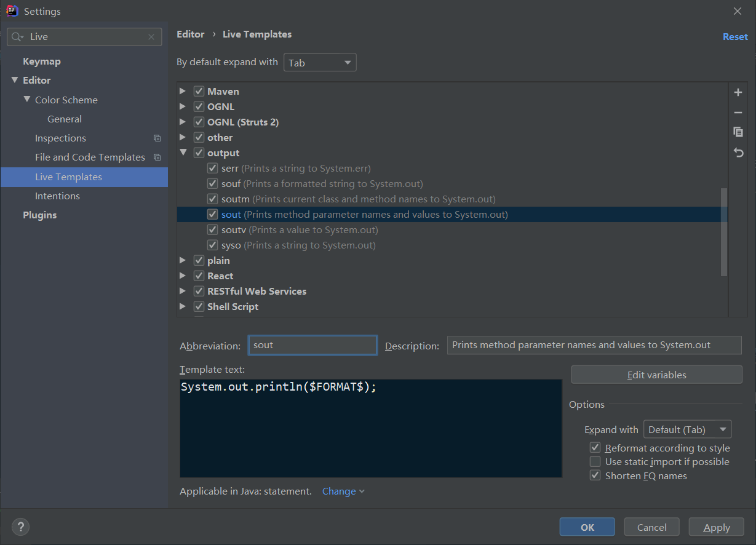
Task: Click the settings search field containing Live
Action: 84,37
